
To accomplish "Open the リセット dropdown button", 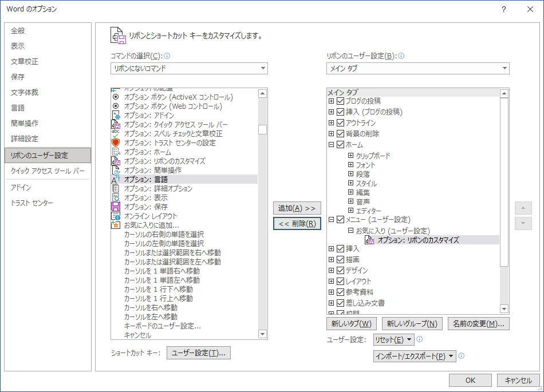I will 393,340.
